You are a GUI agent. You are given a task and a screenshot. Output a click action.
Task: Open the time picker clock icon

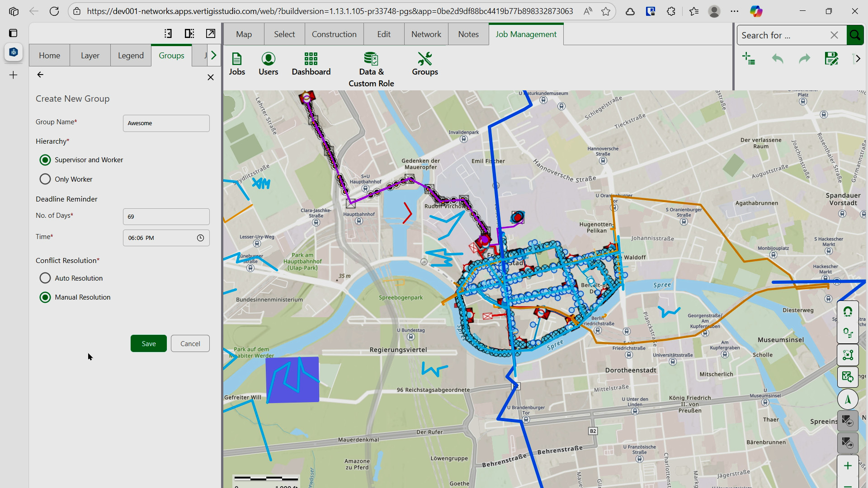coord(200,238)
